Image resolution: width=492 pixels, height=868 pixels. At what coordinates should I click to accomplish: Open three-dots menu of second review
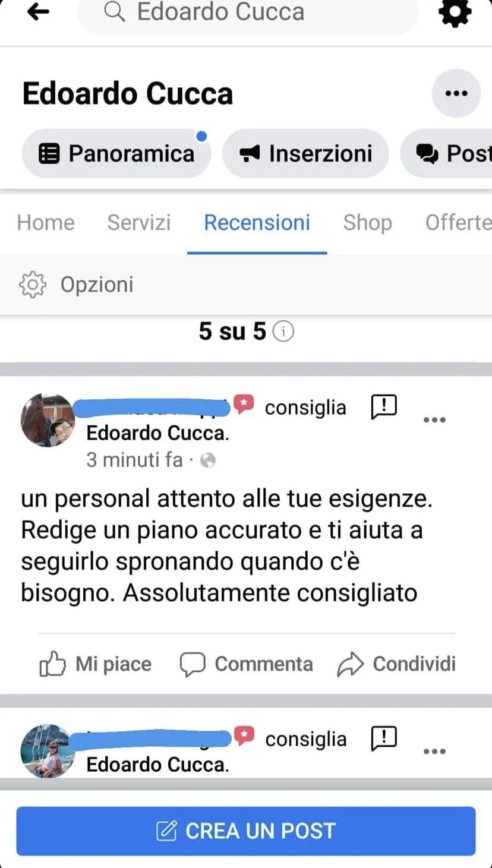[x=434, y=752]
